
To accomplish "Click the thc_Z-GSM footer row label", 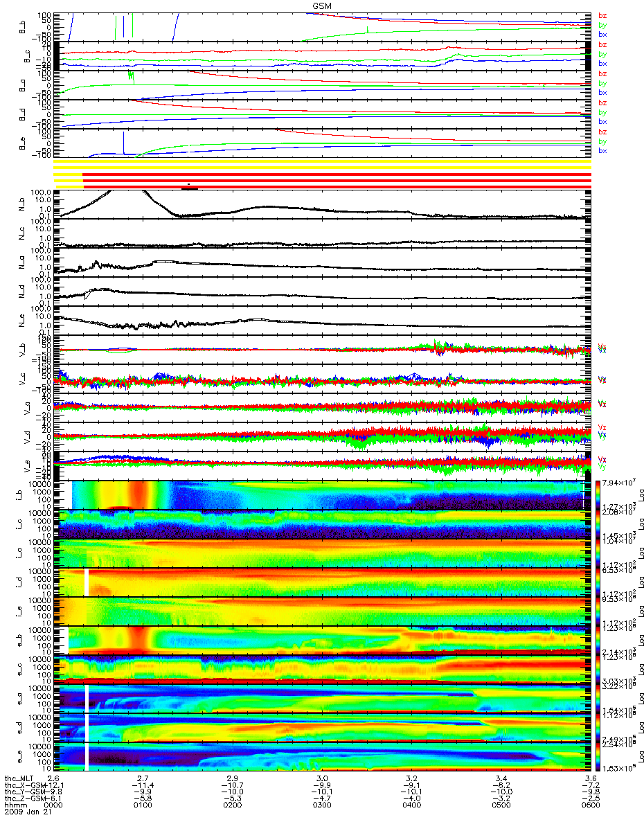I will click(x=26, y=799).
